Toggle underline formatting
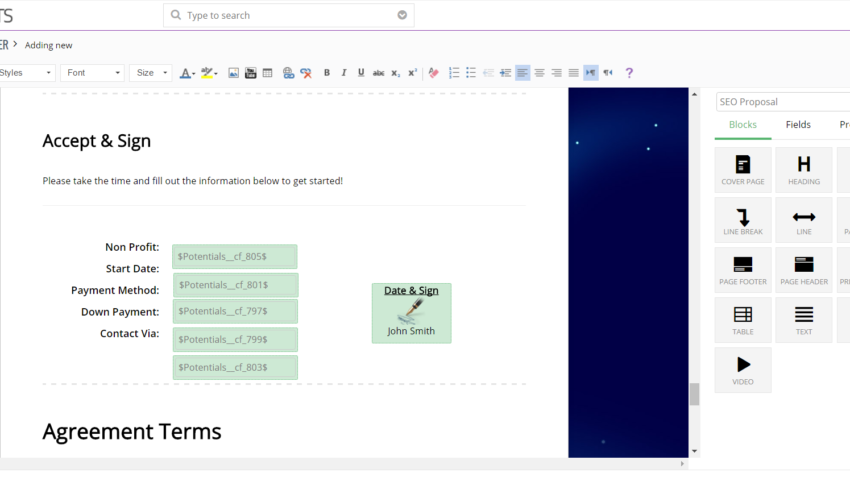The height and width of the screenshot is (485, 850). (361, 73)
